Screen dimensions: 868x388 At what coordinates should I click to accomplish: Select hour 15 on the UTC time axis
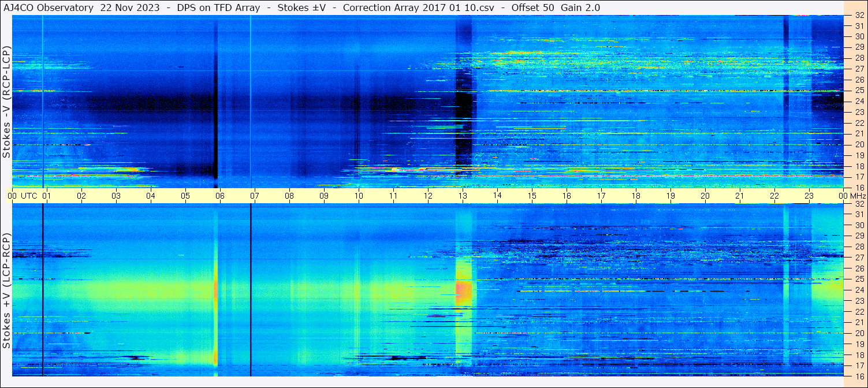point(532,196)
